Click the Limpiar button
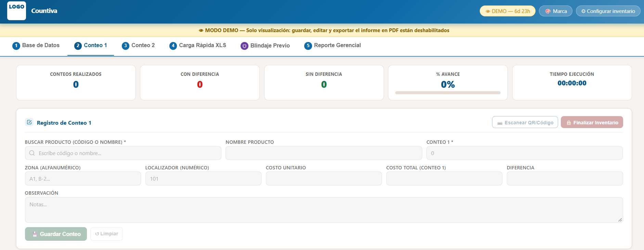This screenshot has width=644, height=250. coord(106,234)
